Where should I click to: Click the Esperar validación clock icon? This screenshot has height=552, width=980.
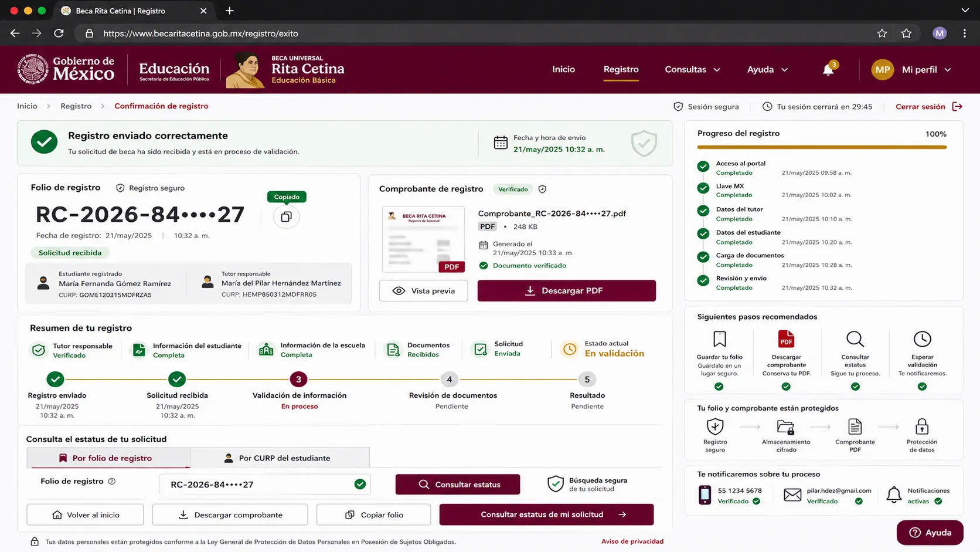click(922, 339)
